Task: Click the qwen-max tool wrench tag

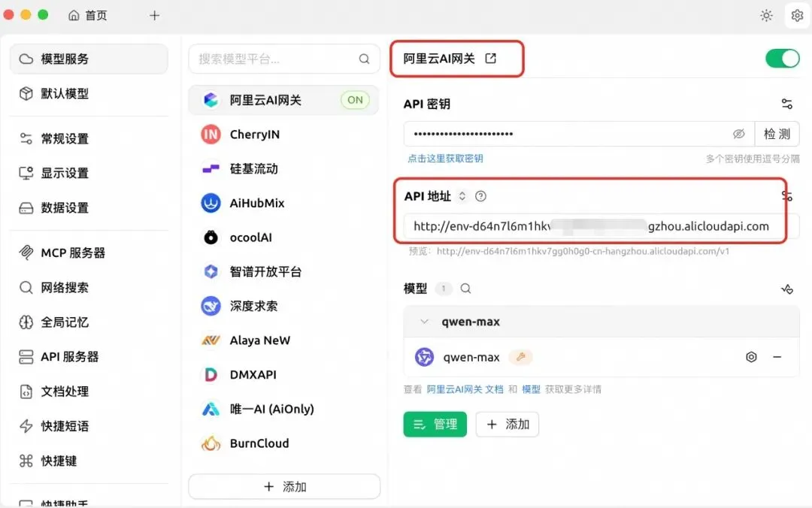Action: (x=521, y=357)
